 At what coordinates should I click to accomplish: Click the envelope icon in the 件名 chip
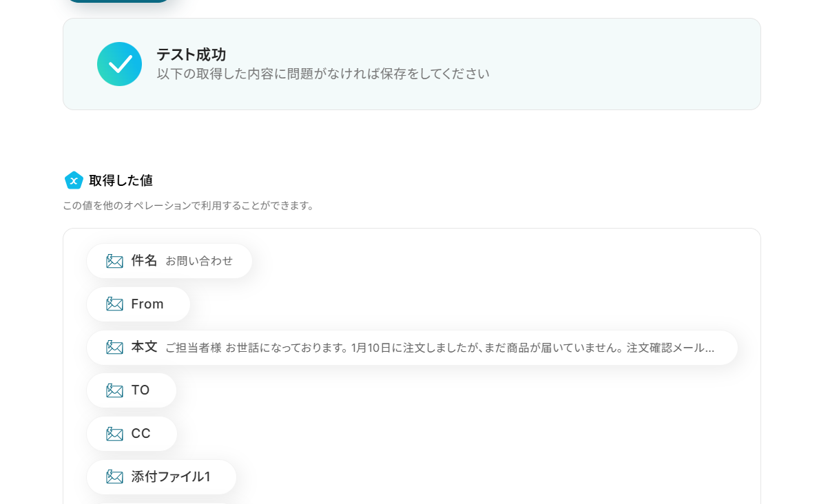(114, 261)
